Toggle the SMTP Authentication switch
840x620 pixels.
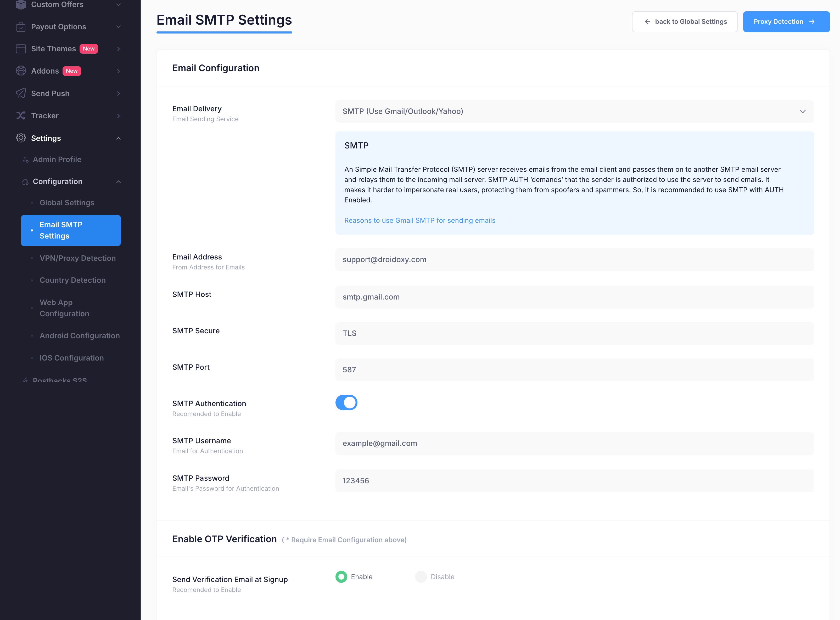[x=346, y=403]
